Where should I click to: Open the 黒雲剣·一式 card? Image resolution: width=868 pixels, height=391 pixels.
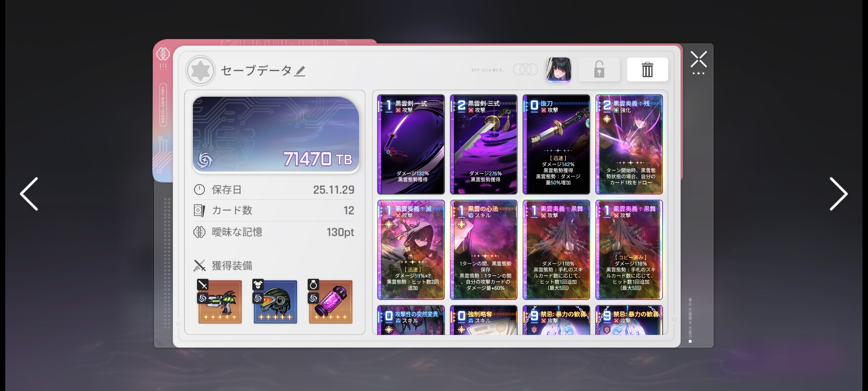(x=411, y=144)
